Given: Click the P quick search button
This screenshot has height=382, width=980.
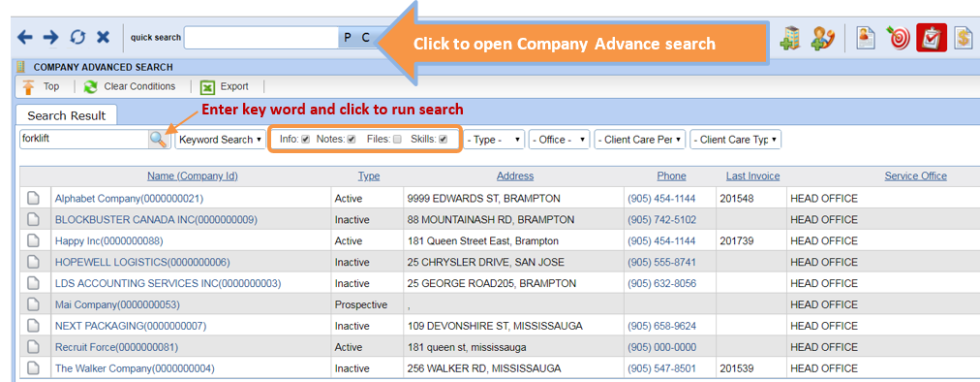Looking at the screenshot, I should 348,38.
